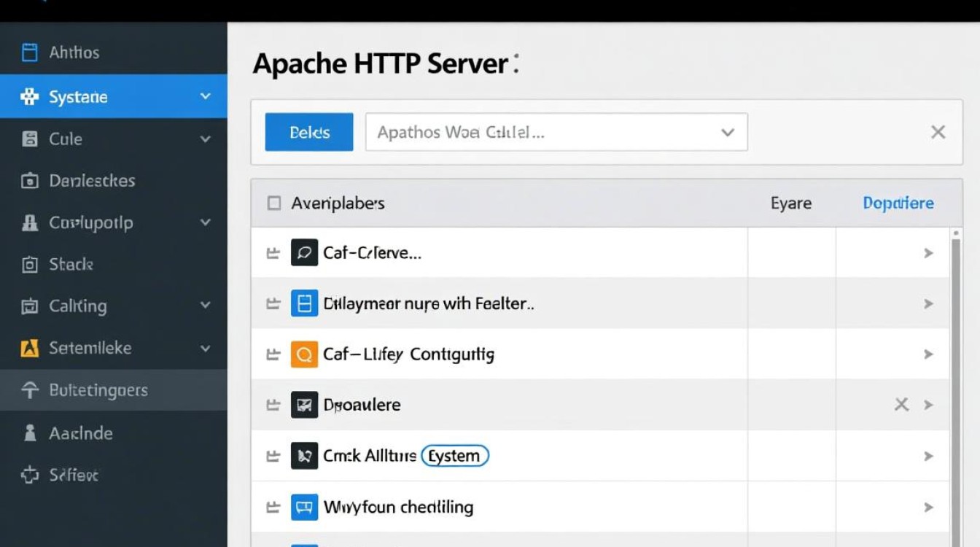Toggle the Averiplabers header checkbox
Screen dimensions: 980x547
pyautogui.click(x=274, y=203)
